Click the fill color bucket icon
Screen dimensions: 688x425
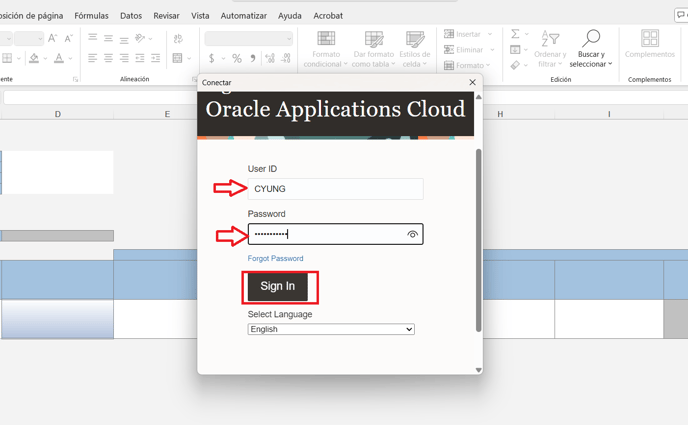tap(33, 59)
